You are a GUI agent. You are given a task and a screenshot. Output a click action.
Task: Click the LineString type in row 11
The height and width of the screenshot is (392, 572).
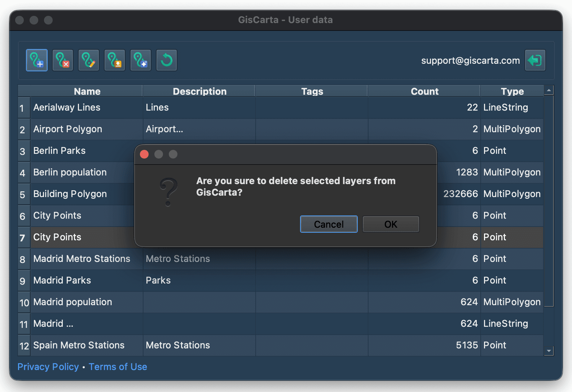tap(506, 324)
